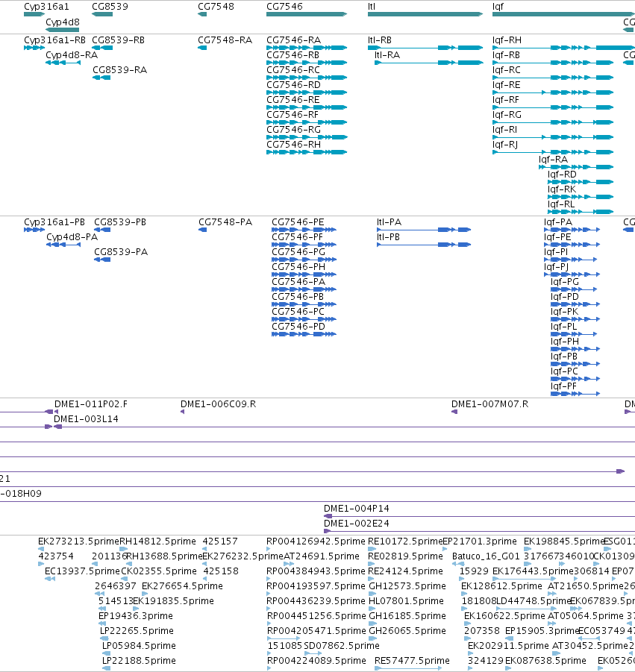Click EST label EK273213.5prime
This screenshot has width=635, height=672.
tap(78, 541)
